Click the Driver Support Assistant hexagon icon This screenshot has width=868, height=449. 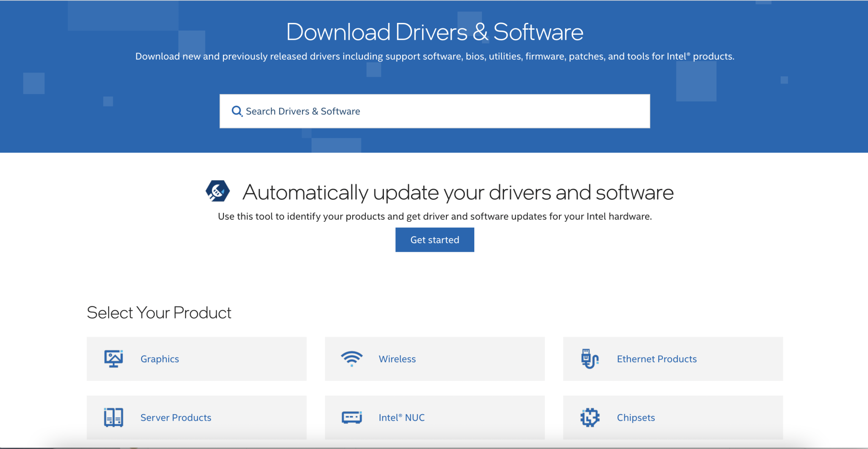(218, 191)
